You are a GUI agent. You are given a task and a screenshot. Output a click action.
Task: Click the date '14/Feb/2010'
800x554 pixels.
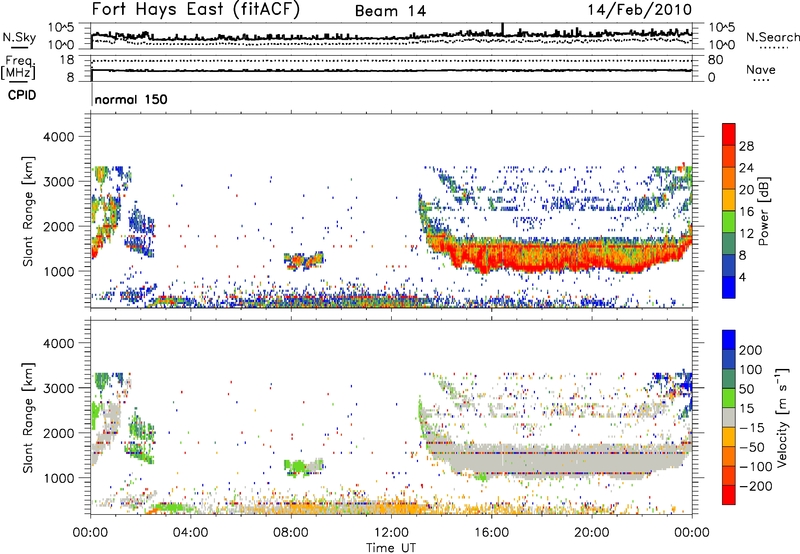pos(640,10)
